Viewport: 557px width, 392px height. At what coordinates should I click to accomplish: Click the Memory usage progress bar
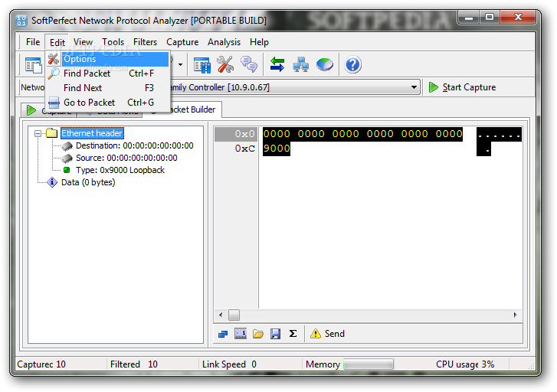coord(369,364)
